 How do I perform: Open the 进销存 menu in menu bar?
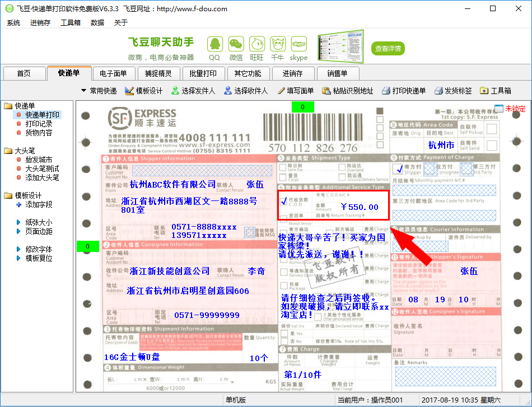[40, 23]
